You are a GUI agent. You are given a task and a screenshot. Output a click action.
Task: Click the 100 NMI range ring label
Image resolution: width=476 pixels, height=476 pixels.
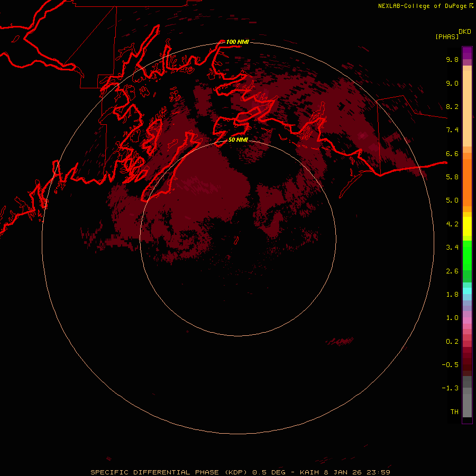[237, 42]
